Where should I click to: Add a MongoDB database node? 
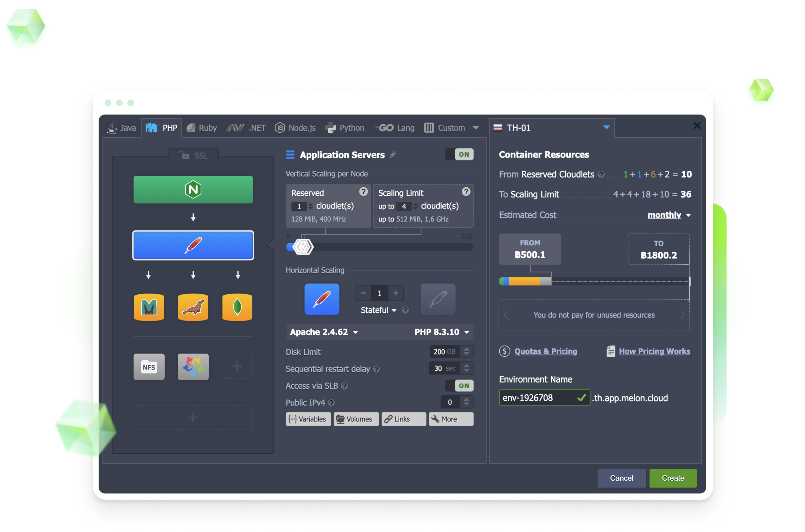[237, 307]
